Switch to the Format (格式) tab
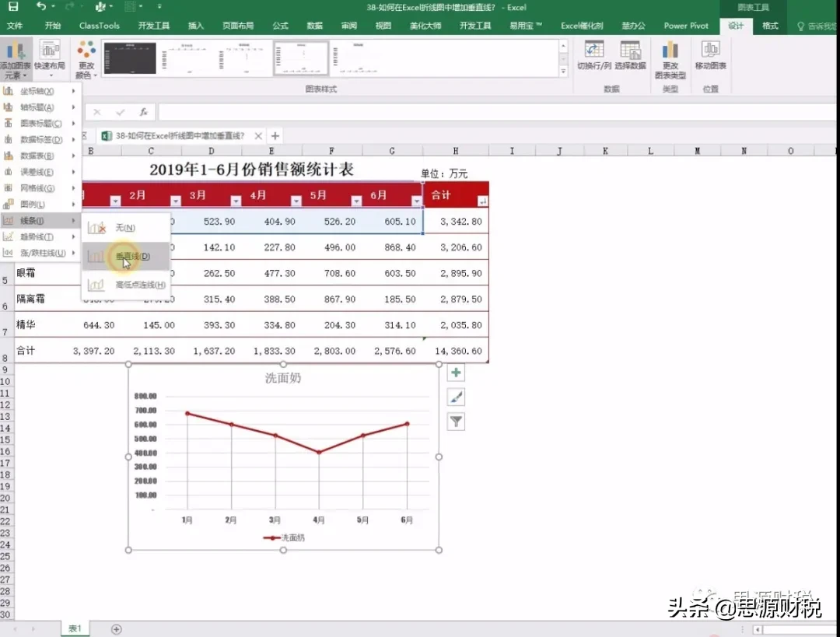The width and height of the screenshot is (840, 637). tap(770, 26)
